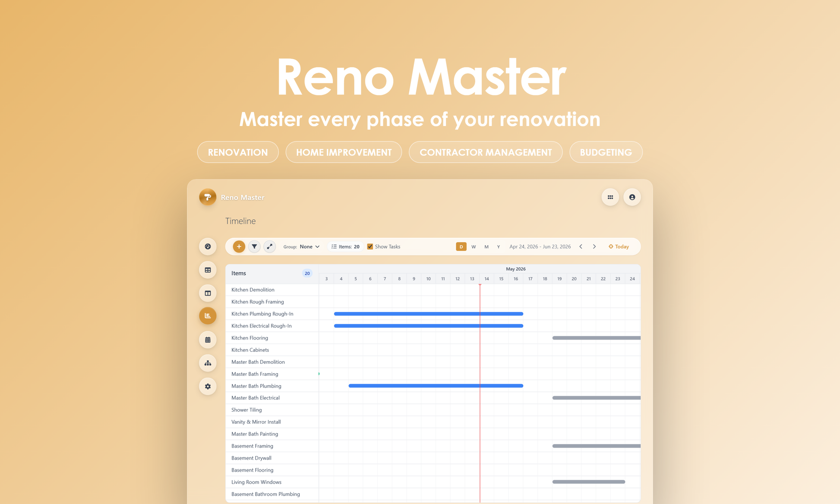This screenshot has width=840, height=504.
Task: Jump to Today on timeline
Action: click(619, 246)
